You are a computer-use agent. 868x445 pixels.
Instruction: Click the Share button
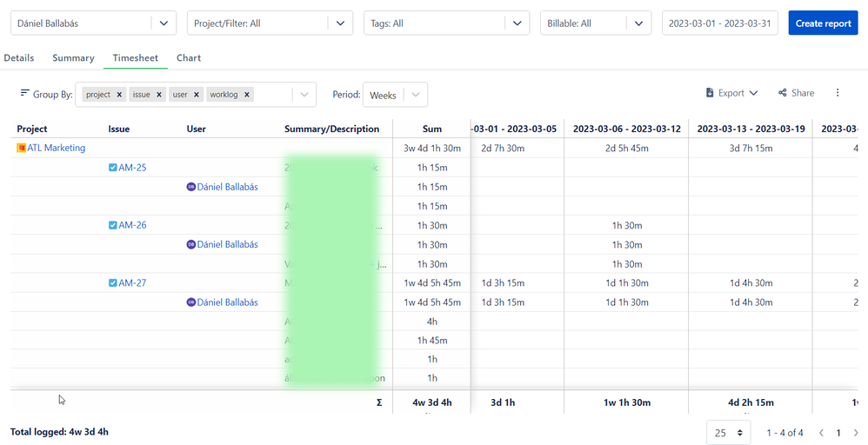tap(796, 93)
